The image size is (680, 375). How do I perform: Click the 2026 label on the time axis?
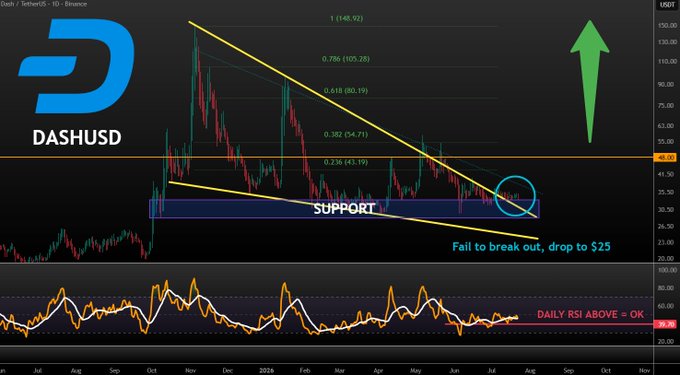point(267,371)
